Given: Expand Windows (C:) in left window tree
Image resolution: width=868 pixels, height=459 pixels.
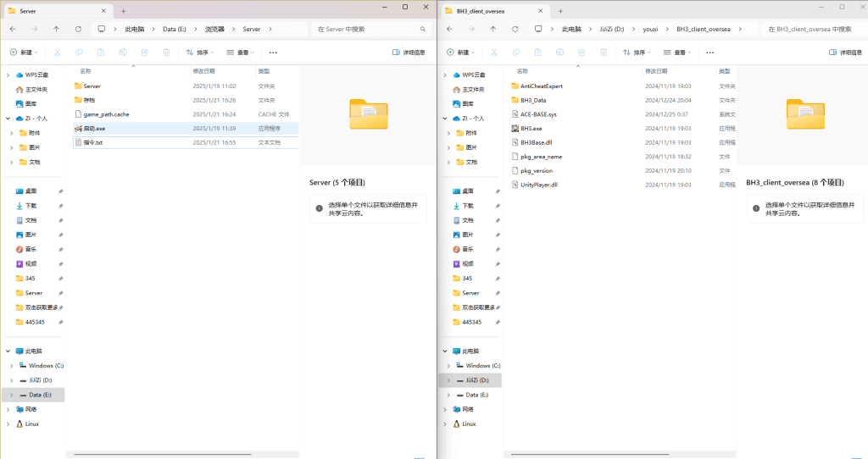Looking at the screenshot, I should (11, 366).
